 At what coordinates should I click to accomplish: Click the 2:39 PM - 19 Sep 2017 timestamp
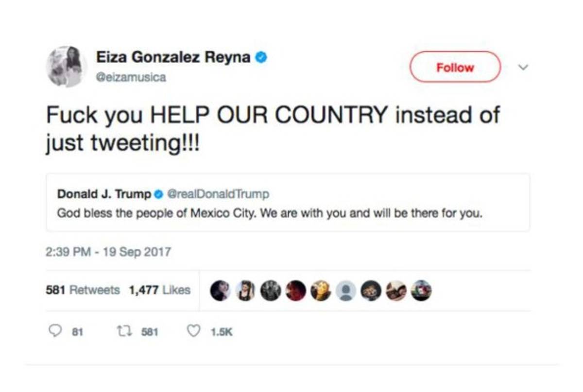point(108,252)
